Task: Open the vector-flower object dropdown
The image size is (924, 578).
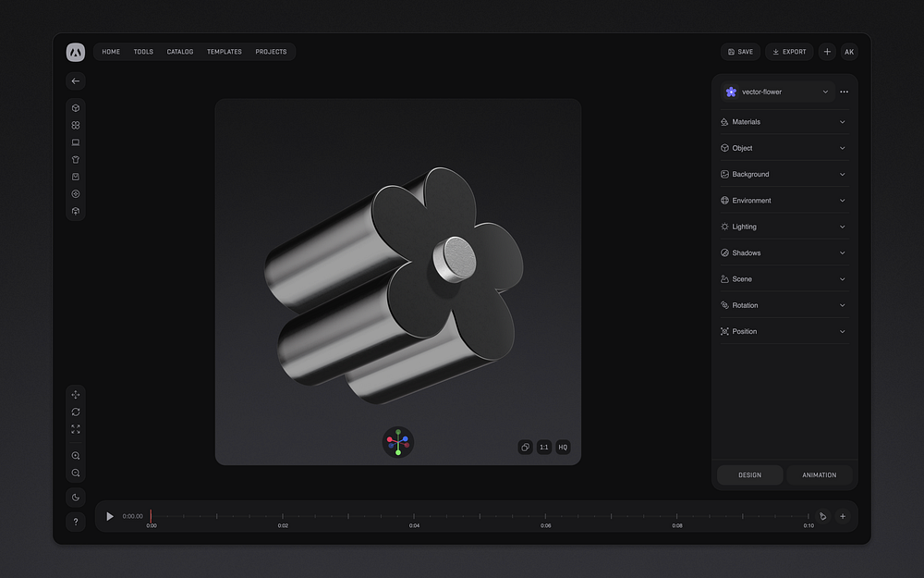Action: point(778,92)
